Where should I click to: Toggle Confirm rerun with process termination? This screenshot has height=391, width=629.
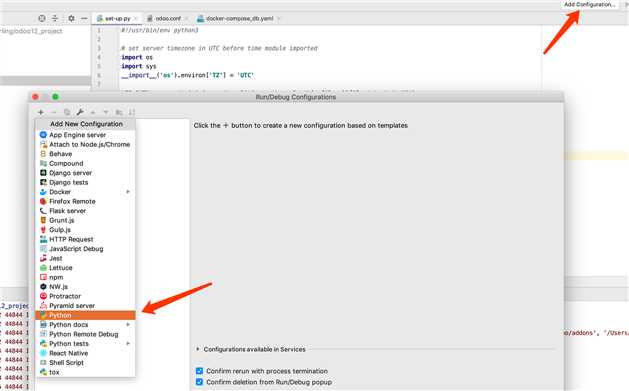point(199,371)
